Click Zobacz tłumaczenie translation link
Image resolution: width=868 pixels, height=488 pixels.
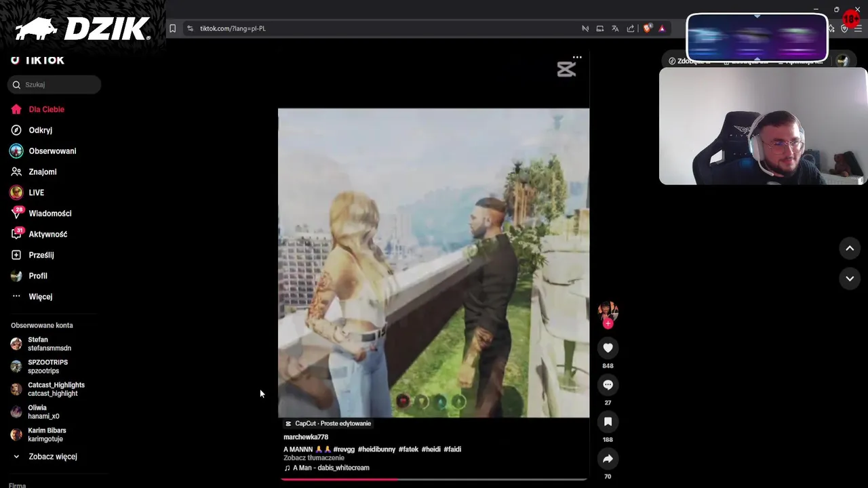[314, 458]
